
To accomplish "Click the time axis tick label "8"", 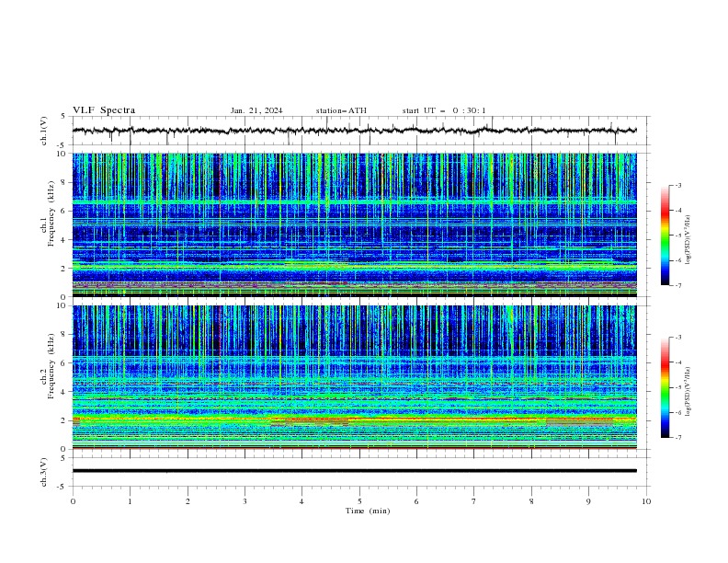I will click(x=531, y=501).
